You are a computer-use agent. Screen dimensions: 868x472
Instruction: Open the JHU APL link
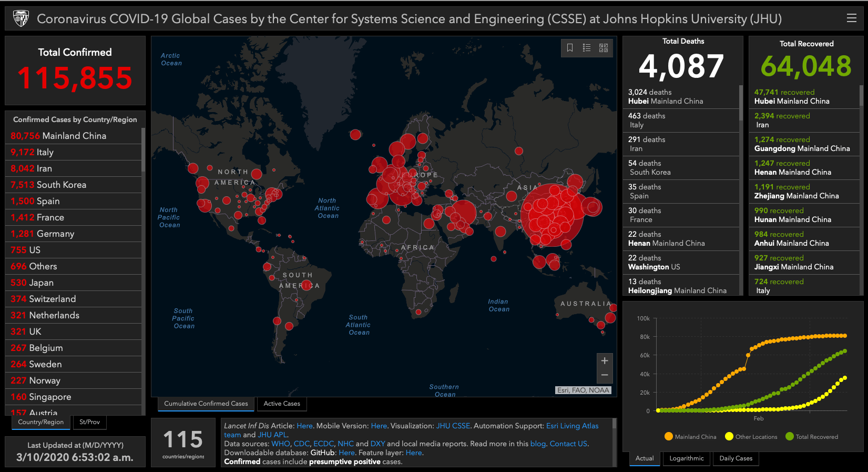(x=272, y=435)
